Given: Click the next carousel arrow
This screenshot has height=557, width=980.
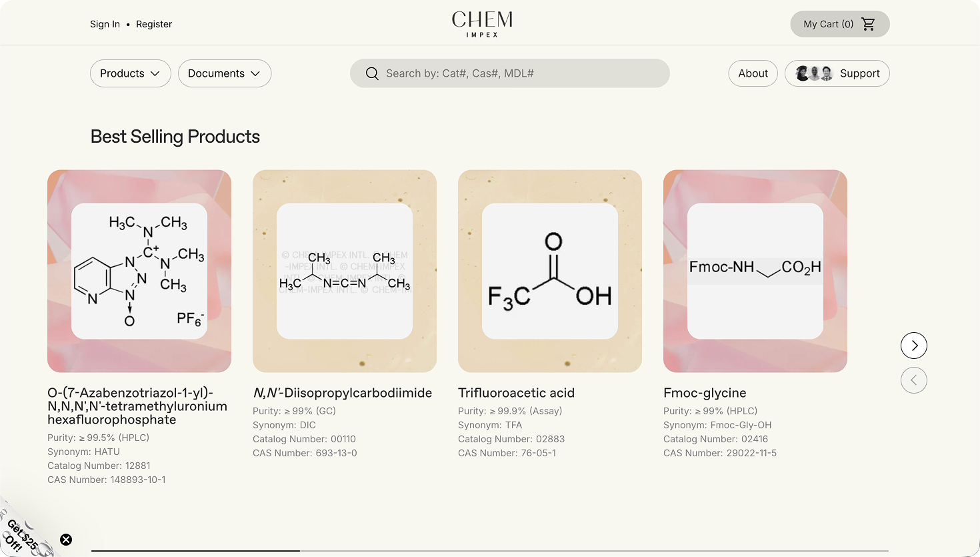Looking at the screenshot, I should coord(913,346).
